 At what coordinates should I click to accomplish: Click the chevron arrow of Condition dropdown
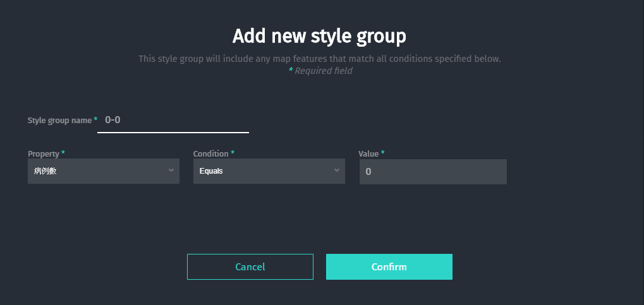click(337, 170)
